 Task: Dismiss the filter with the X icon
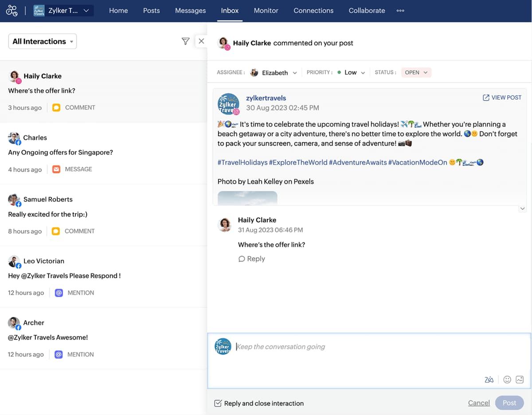coord(201,41)
